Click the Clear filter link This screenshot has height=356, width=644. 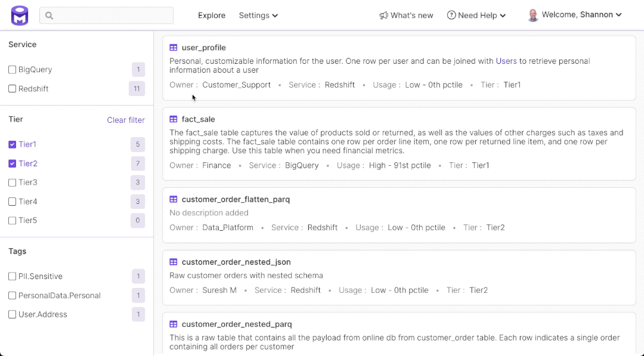pos(126,120)
